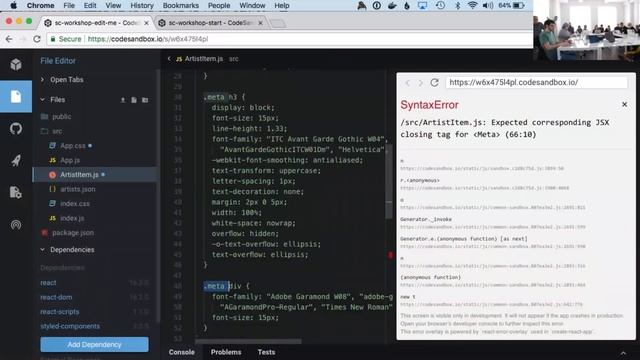Screen dimensions: 640x360
Task: Click the Add Dependency button
Action: coord(94,344)
